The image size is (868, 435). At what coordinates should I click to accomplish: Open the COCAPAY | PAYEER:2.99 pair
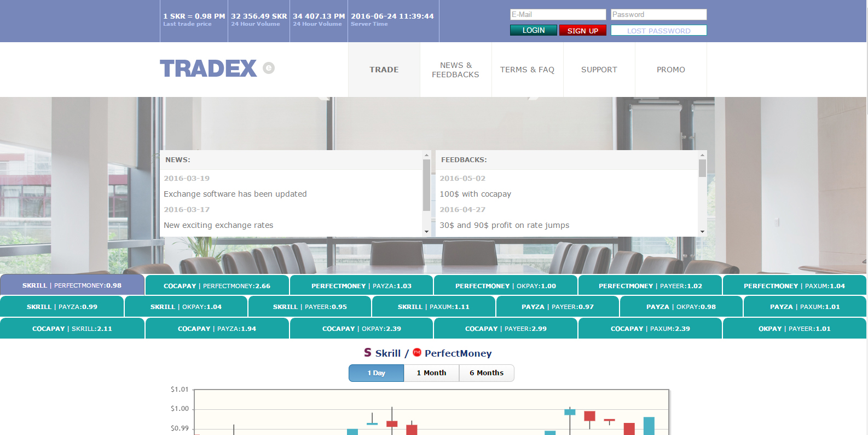pos(506,329)
